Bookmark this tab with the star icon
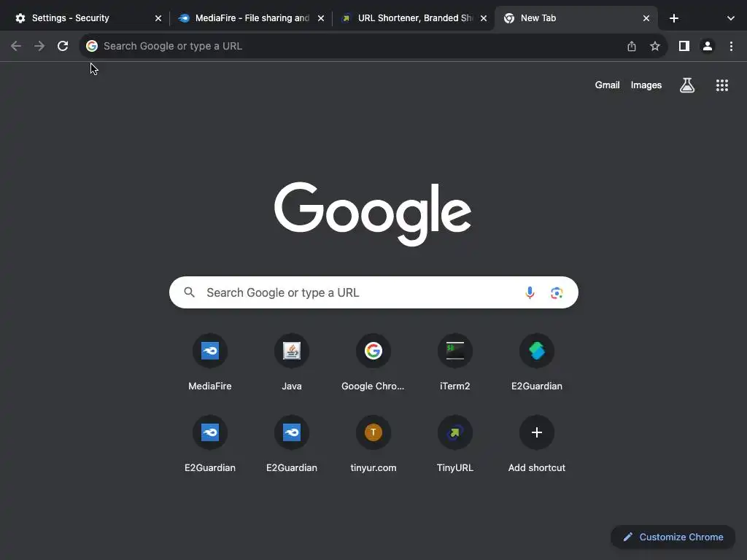 tap(655, 46)
